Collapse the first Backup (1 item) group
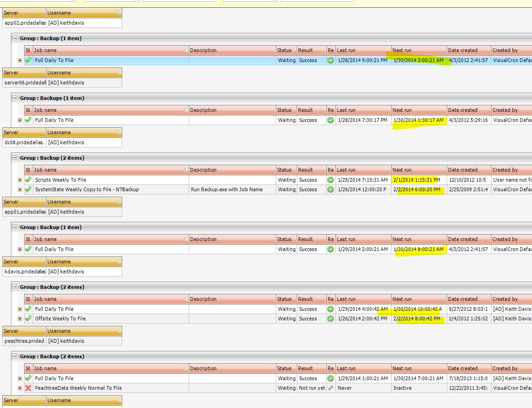Image resolution: width=532 pixels, height=408 pixels. point(15,38)
